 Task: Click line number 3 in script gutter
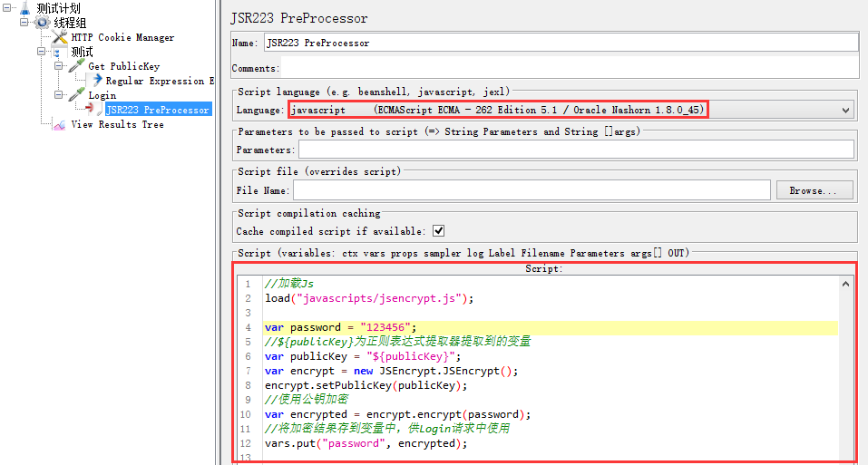248,313
